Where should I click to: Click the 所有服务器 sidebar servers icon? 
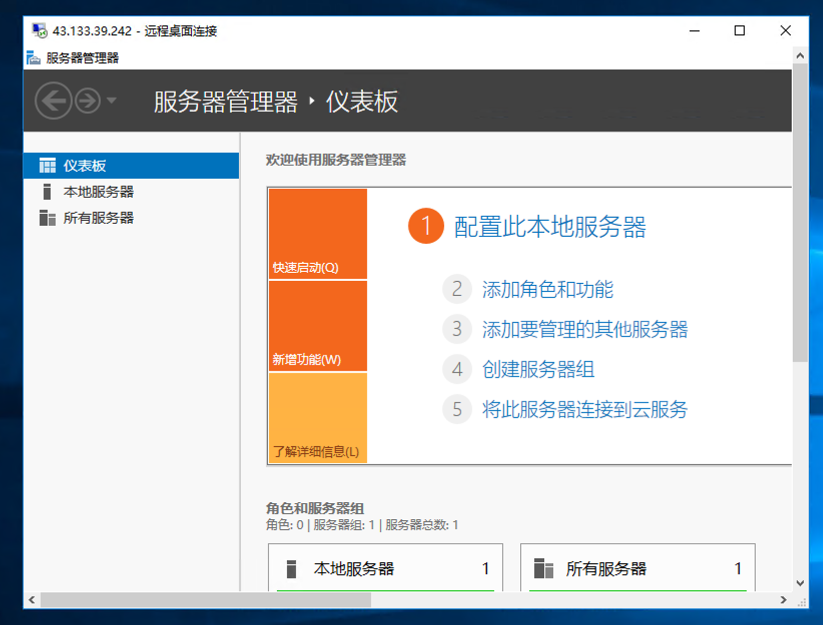coord(47,218)
